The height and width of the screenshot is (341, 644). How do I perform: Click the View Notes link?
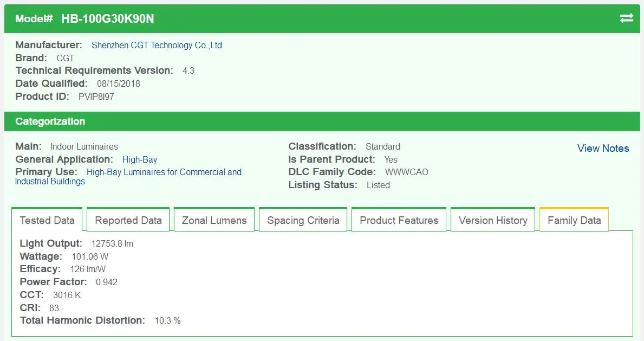click(603, 148)
